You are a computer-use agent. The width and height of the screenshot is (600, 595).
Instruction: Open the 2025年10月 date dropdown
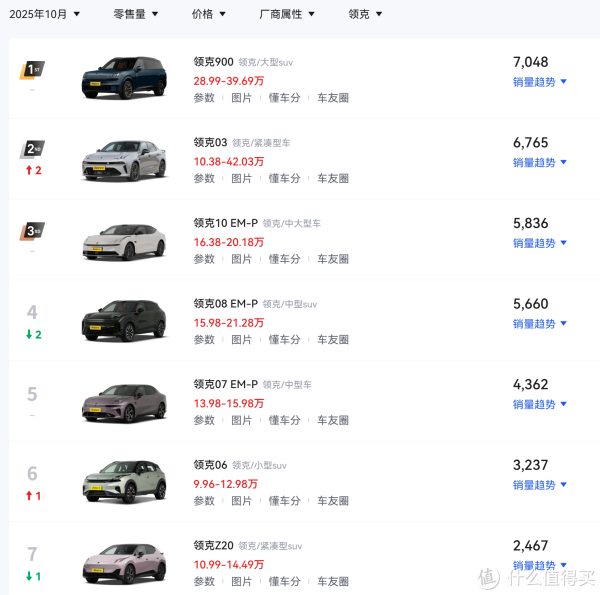click(x=45, y=14)
